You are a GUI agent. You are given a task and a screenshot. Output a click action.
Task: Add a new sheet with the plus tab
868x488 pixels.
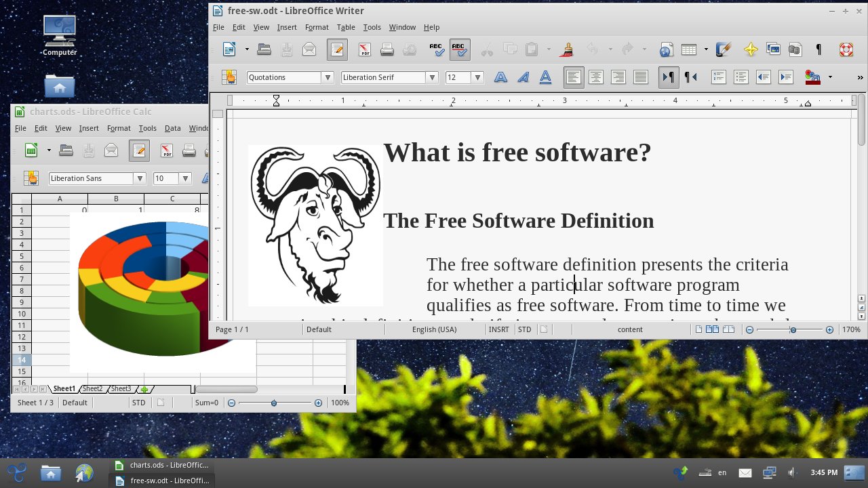(144, 390)
